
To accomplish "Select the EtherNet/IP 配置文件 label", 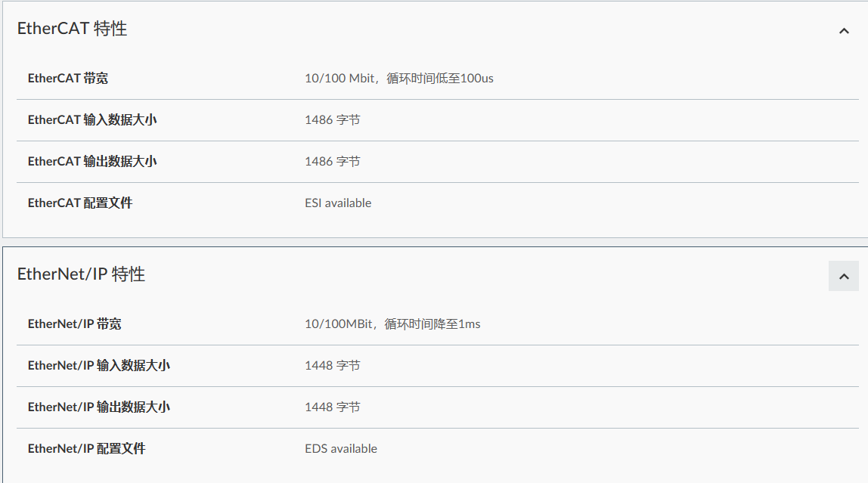I will click(87, 449).
